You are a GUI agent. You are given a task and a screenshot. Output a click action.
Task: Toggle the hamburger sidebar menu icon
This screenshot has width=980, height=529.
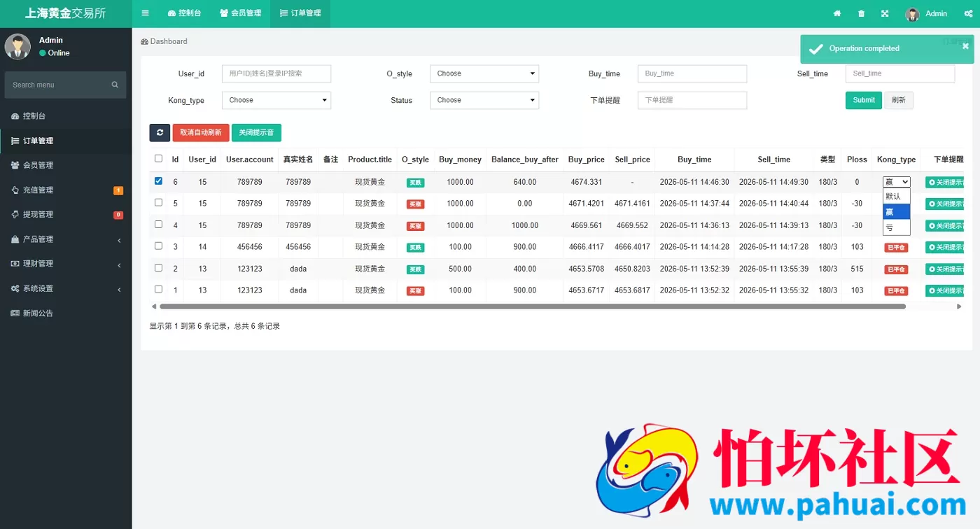coord(145,13)
